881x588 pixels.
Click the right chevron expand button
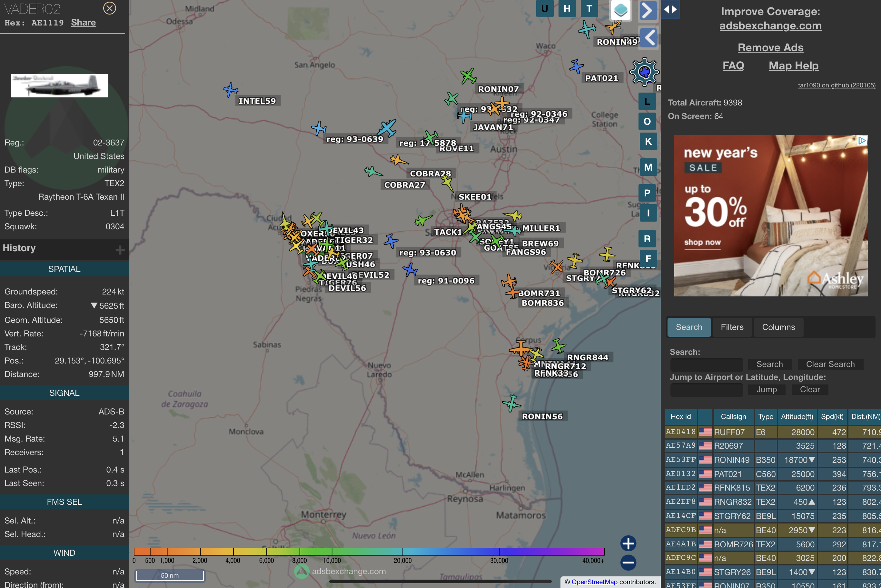point(648,11)
